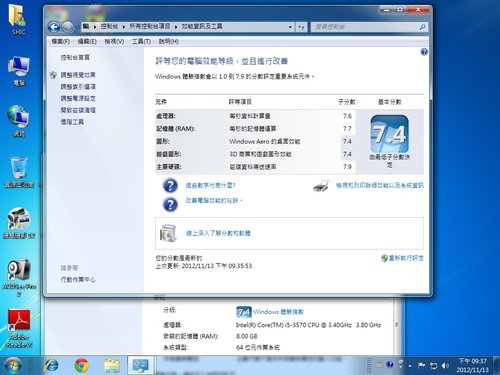Open Windows Explorer from the taskbar
The width and height of the screenshot is (500, 375).
[112, 365]
